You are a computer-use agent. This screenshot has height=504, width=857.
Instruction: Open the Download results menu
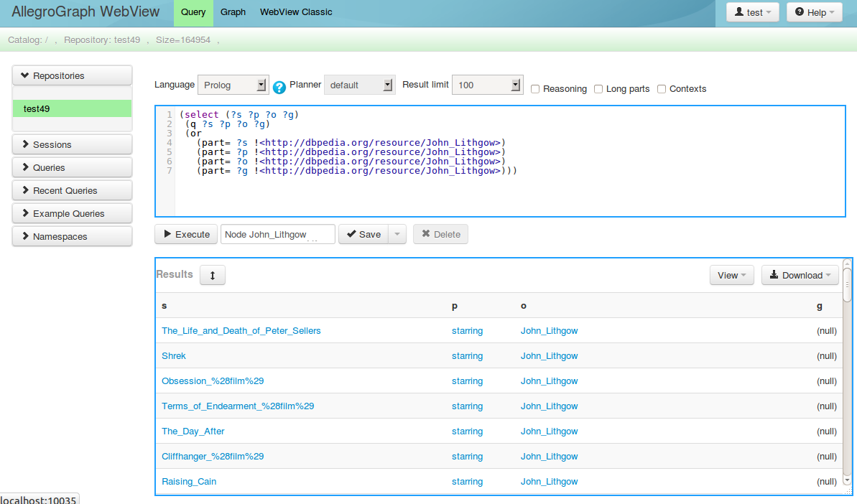click(800, 275)
